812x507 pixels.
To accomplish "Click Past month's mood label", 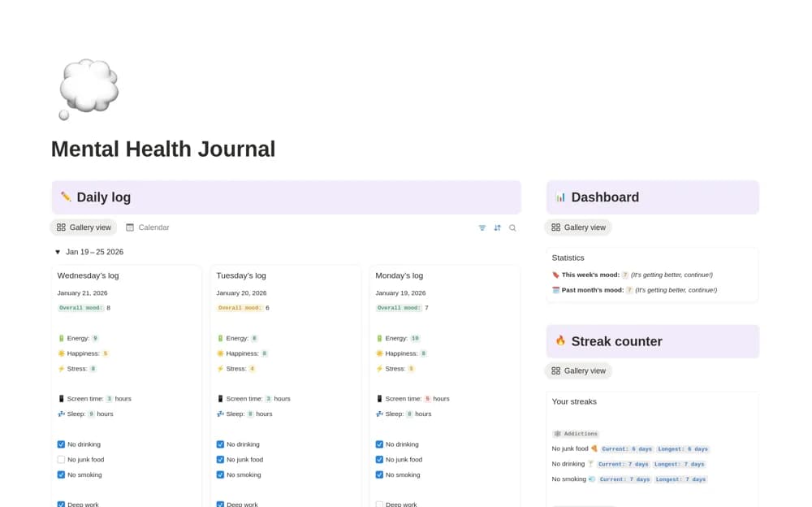I will coord(593,290).
